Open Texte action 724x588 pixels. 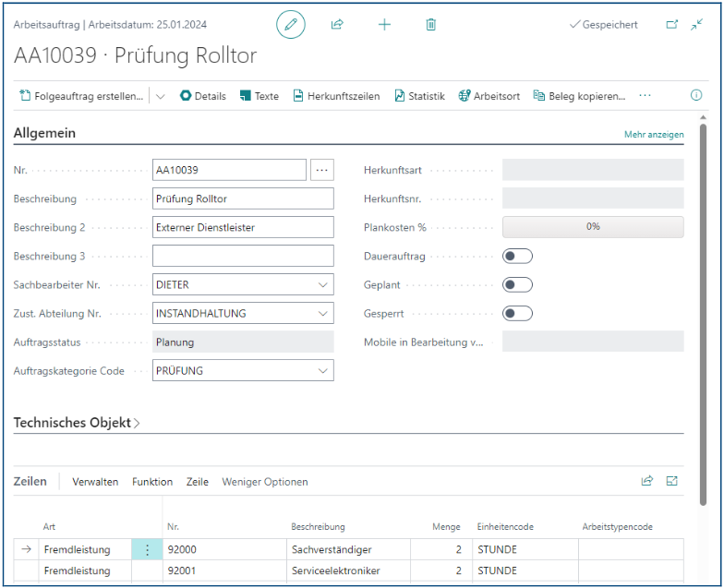pyautogui.click(x=259, y=96)
